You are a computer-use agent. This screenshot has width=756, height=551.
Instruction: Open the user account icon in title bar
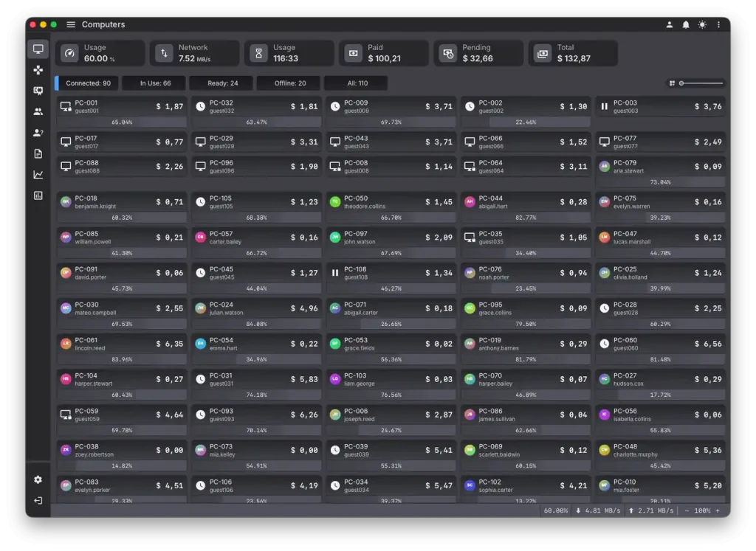[x=669, y=24]
